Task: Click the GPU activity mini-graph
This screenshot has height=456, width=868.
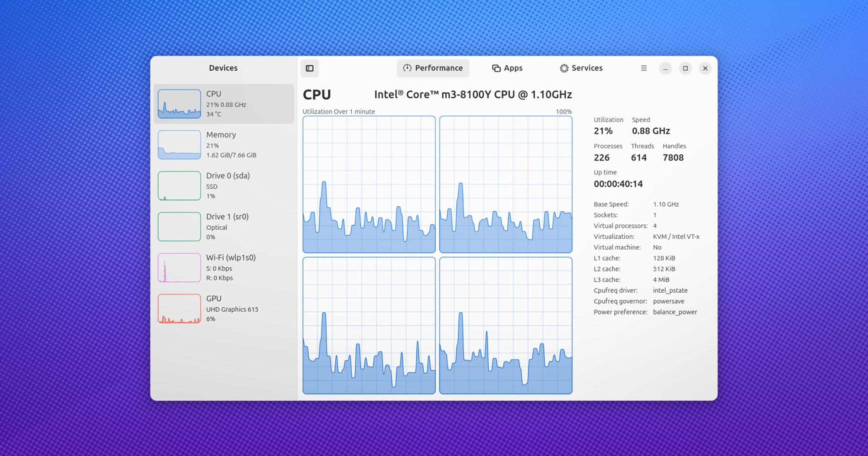Action: 179,308
